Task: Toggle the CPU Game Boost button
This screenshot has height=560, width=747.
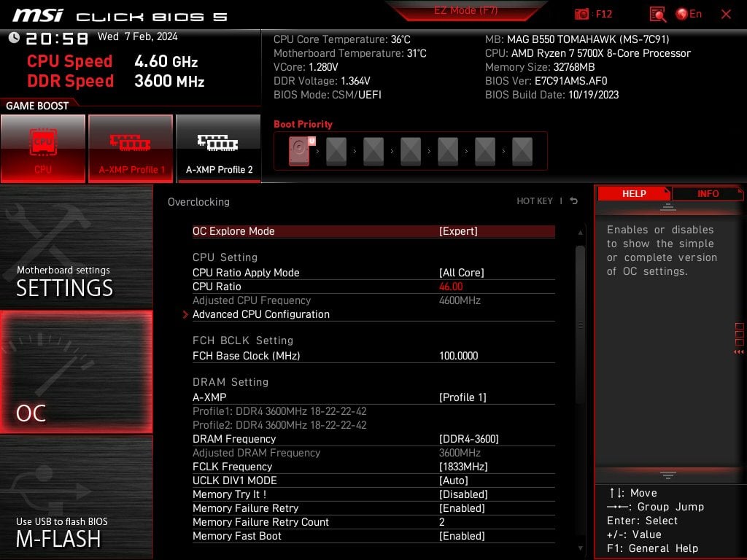Action: [43, 149]
